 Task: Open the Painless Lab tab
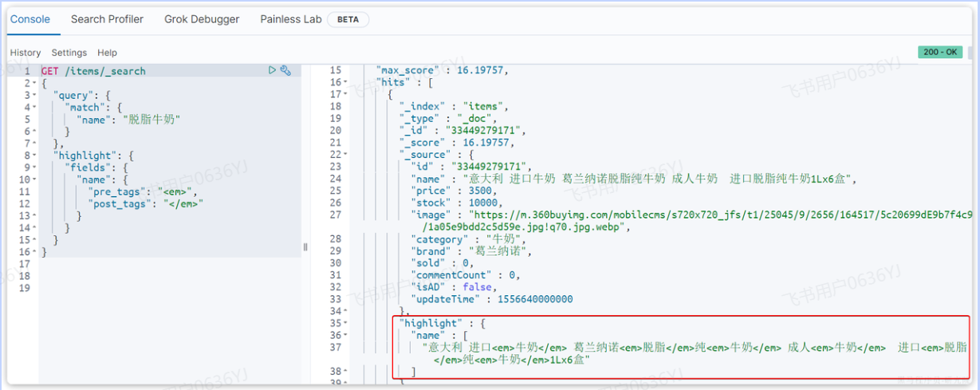[291, 19]
